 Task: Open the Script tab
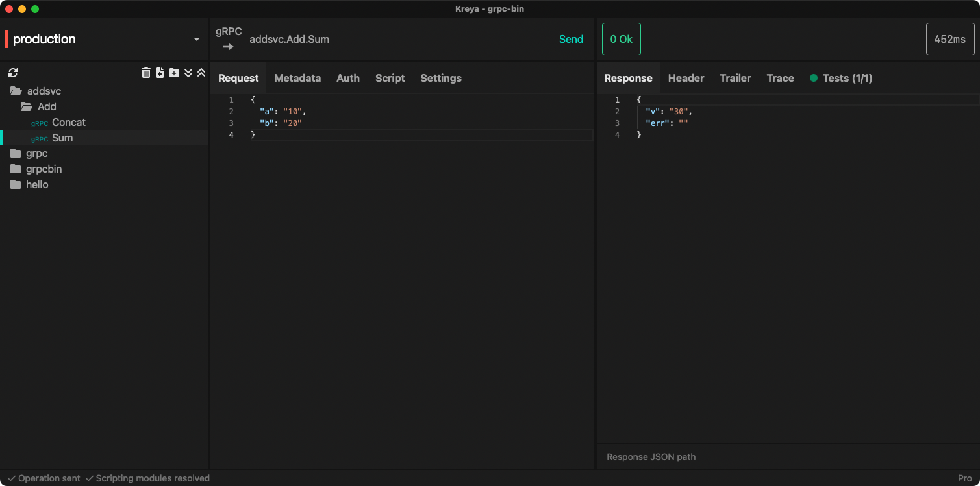pyautogui.click(x=390, y=78)
